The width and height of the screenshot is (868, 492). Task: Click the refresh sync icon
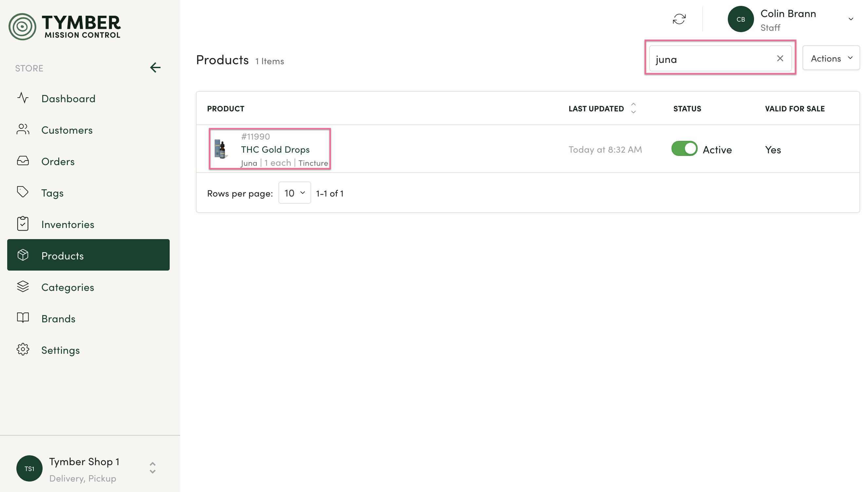tap(679, 19)
